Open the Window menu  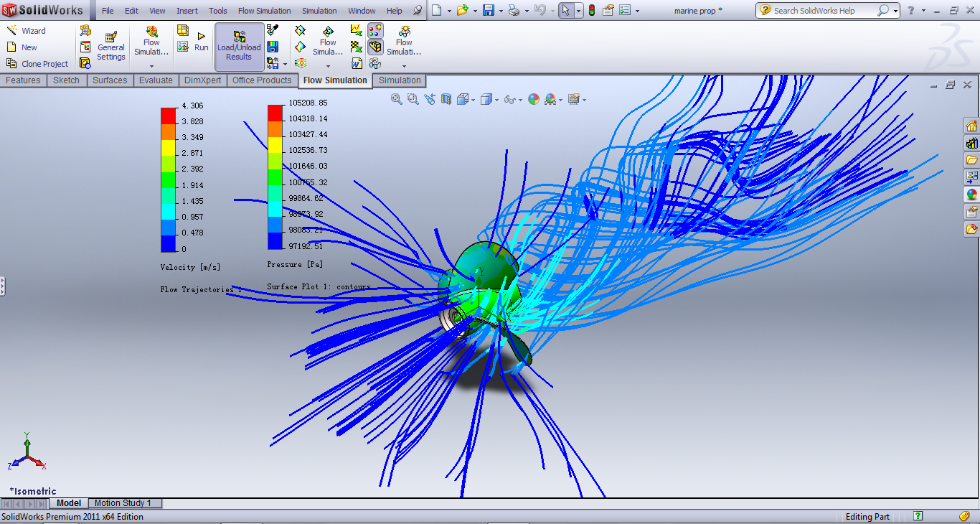click(x=362, y=11)
